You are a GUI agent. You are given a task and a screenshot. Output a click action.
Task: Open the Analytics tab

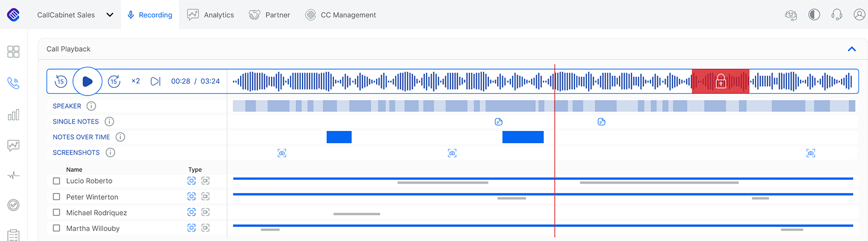coord(210,15)
